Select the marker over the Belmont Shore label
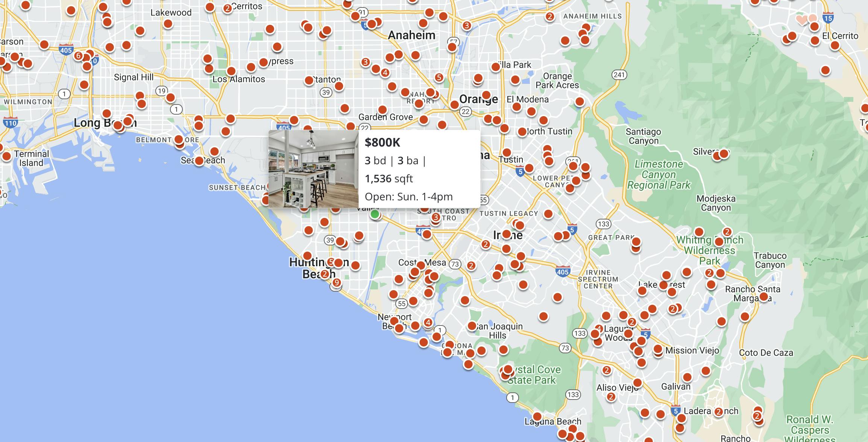Image resolution: width=868 pixels, height=442 pixels. pos(179,139)
